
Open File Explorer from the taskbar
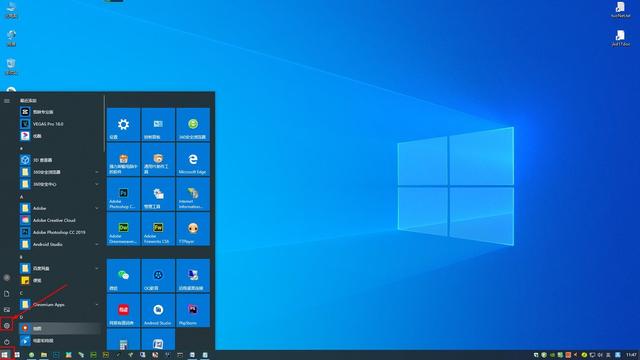click(44, 355)
